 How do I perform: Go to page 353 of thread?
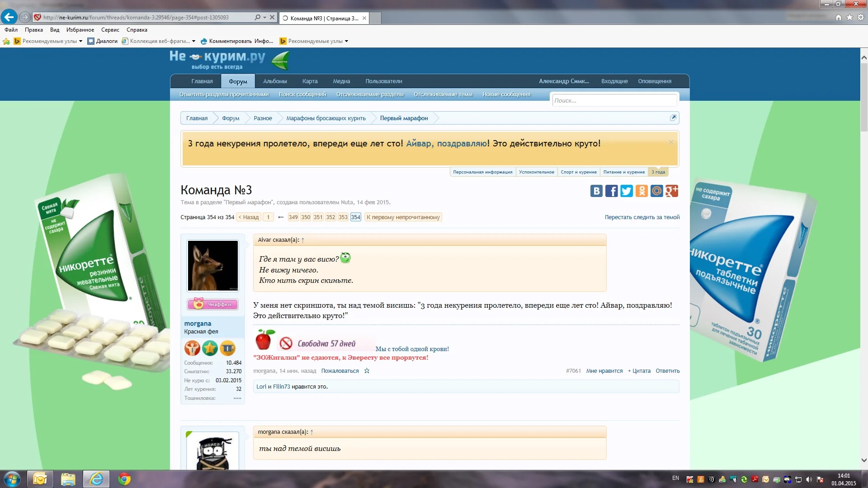(343, 217)
